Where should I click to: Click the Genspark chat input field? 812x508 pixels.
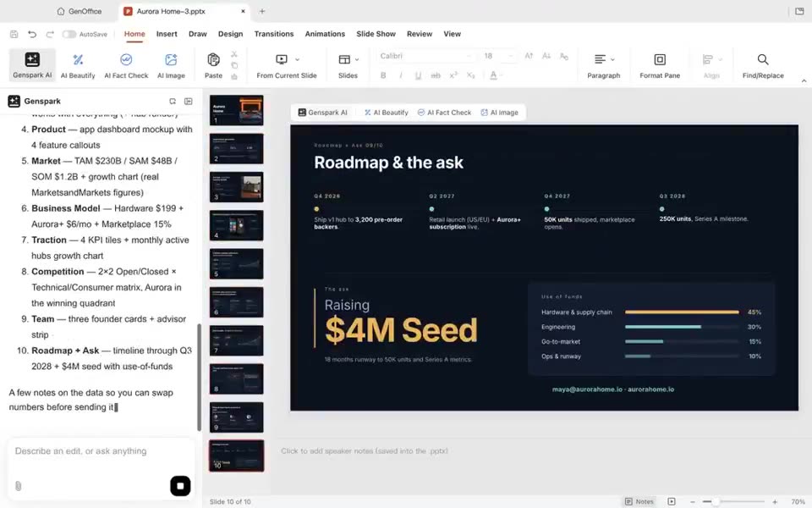click(101, 451)
